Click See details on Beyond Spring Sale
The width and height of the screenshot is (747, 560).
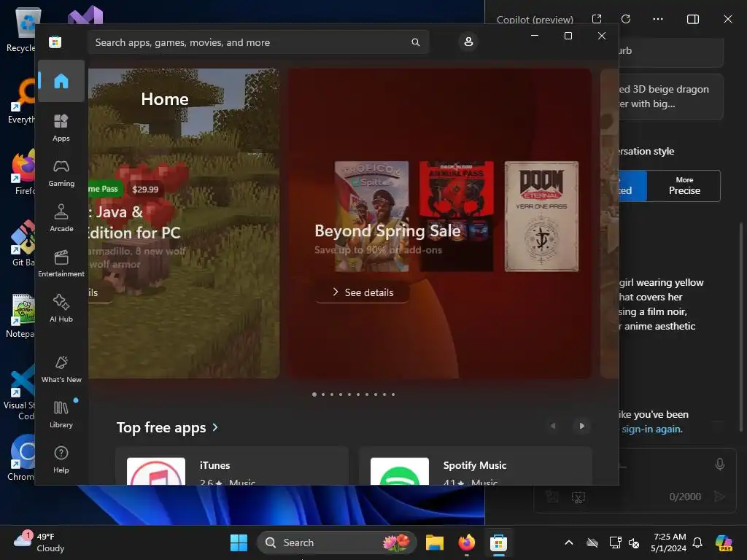click(x=363, y=292)
